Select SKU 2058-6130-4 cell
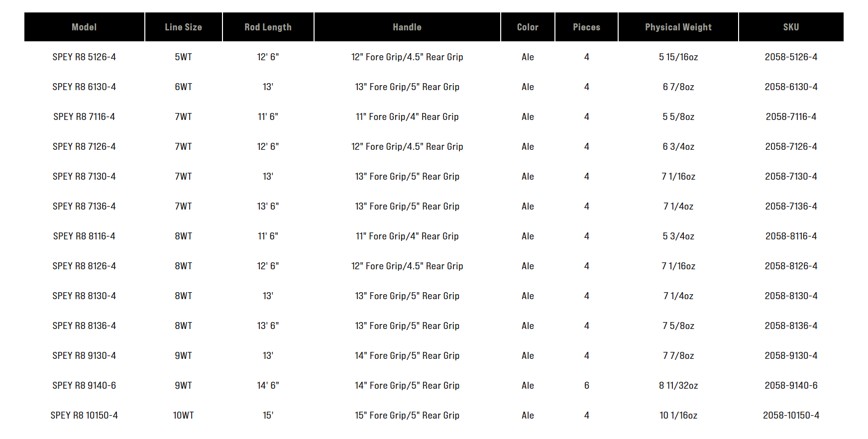868x439 pixels. coord(791,87)
